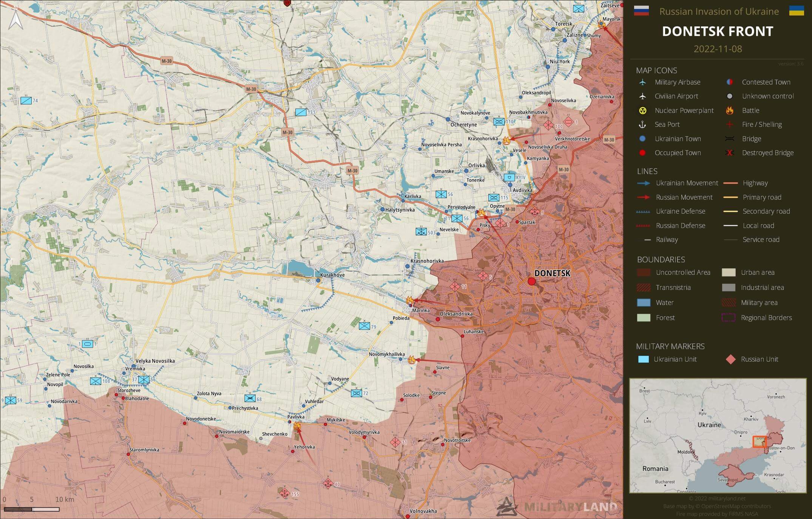The height and width of the screenshot is (519, 812).
Task: Click the battle fire icon at Pavlivka
Action: click(x=297, y=426)
